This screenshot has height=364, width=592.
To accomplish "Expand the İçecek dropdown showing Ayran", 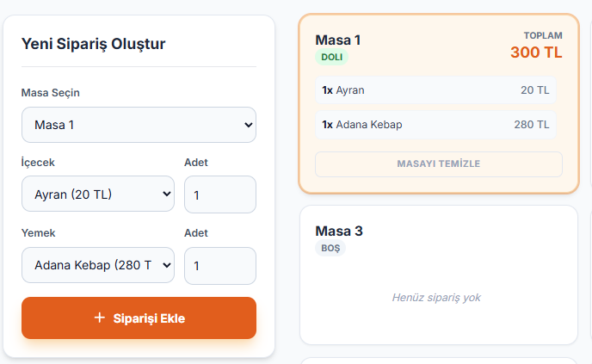I will click(x=98, y=194).
